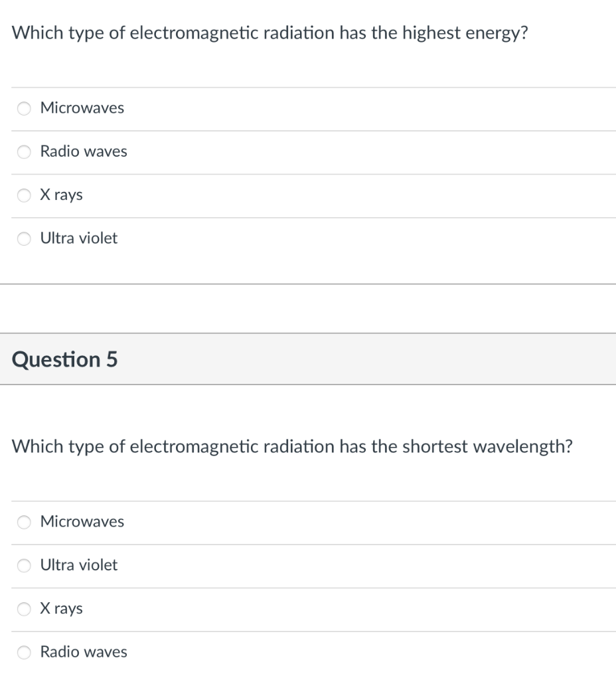This screenshot has width=616, height=680.
Task: Click the Ultra violet answer row under Question 5
Action: [x=80, y=565]
